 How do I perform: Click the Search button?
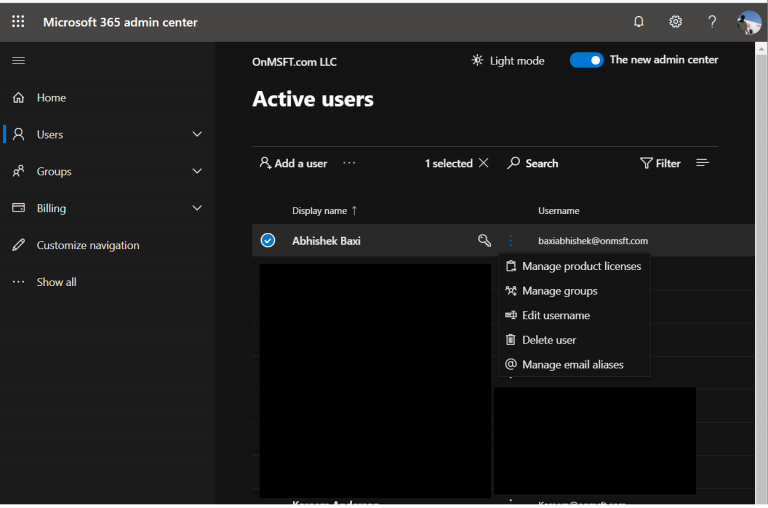click(532, 163)
